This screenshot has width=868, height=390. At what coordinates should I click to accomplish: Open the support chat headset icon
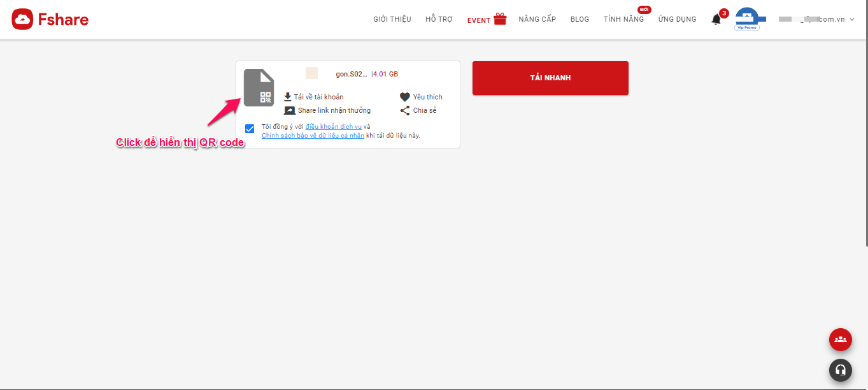click(x=840, y=370)
